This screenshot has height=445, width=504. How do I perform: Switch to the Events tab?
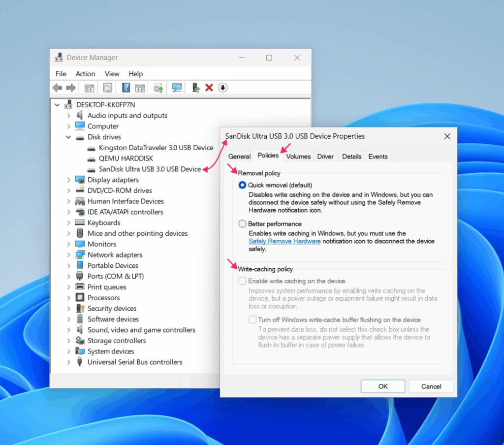coord(378,156)
